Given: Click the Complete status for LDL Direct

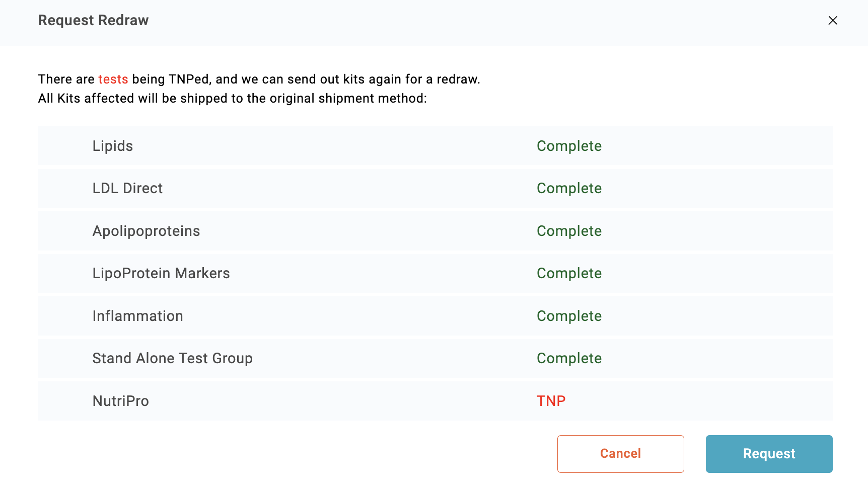Looking at the screenshot, I should coord(569,188).
